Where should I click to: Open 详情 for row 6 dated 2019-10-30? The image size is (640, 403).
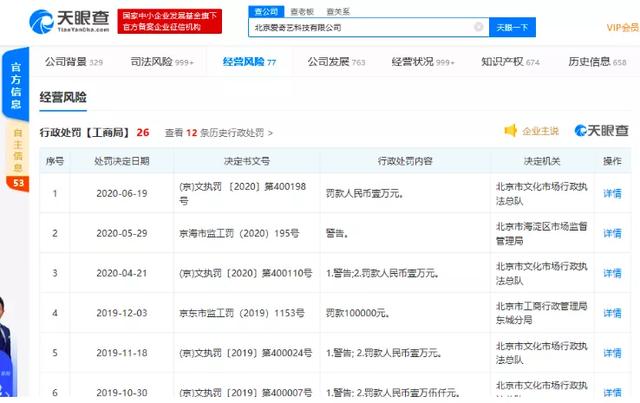pos(612,392)
